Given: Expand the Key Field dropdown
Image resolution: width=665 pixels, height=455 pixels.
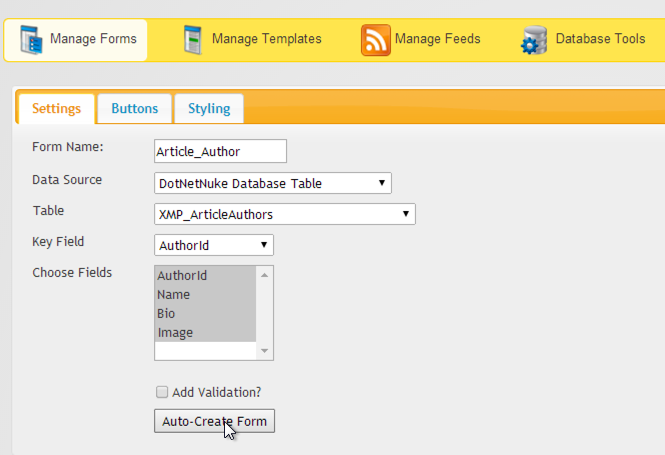Looking at the screenshot, I should [214, 245].
